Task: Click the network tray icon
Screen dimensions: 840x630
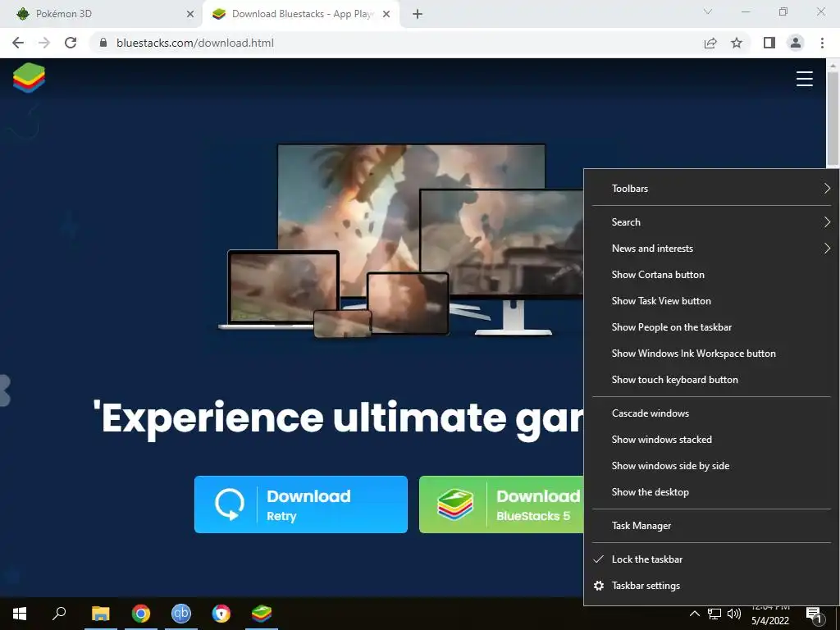Action: pyautogui.click(x=714, y=614)
